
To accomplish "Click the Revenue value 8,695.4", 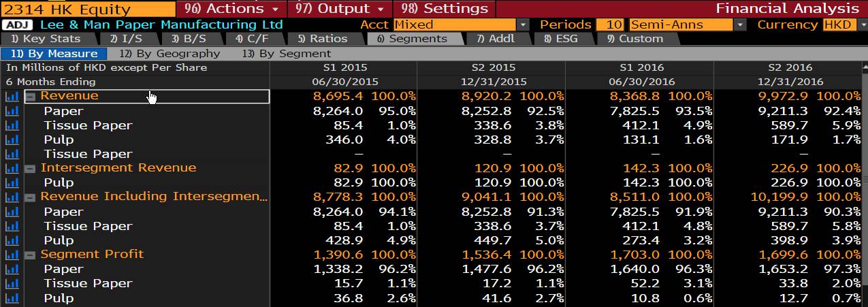I will click(338, 96).
